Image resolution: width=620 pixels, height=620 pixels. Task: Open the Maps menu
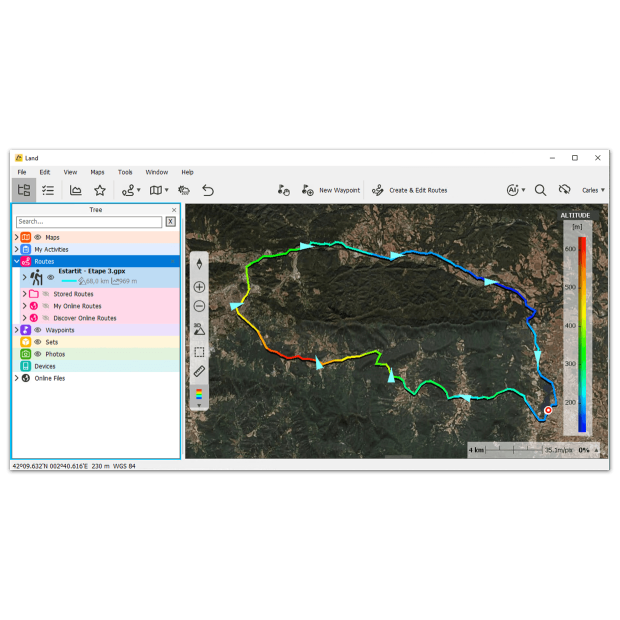[x=97, y=172]
